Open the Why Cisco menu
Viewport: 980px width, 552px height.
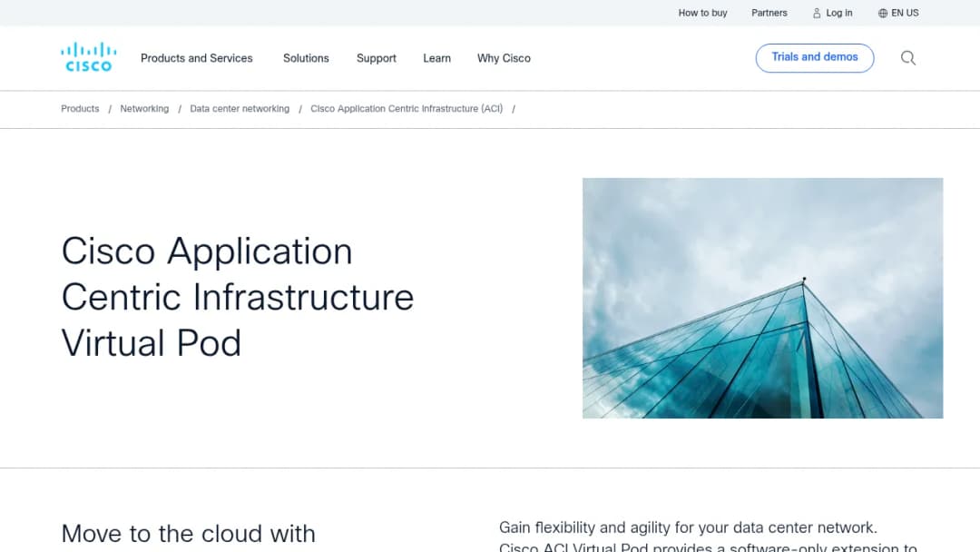(504, 58)
